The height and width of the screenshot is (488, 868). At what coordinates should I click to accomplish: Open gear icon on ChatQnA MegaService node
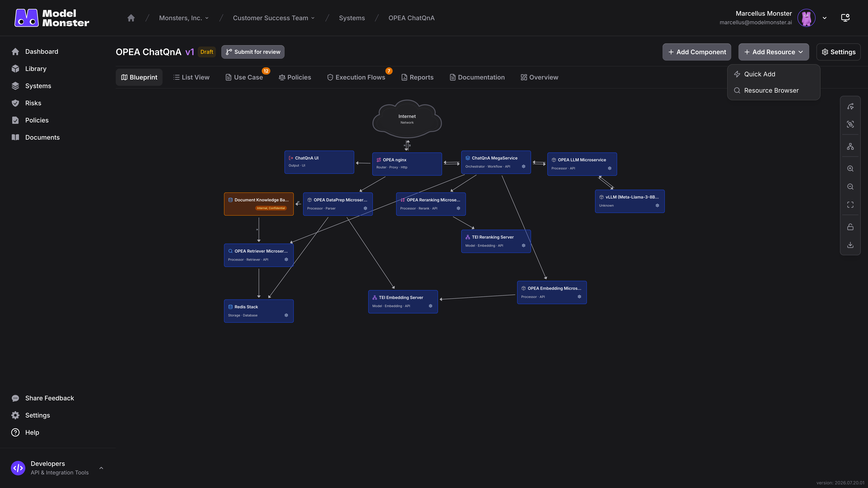(524, 166)
